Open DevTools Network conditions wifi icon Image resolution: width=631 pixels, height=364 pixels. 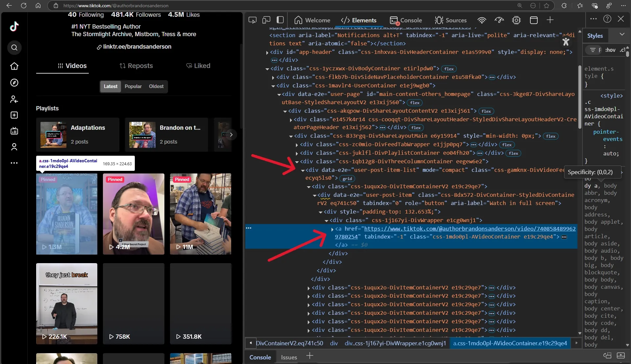click(481, 20)
